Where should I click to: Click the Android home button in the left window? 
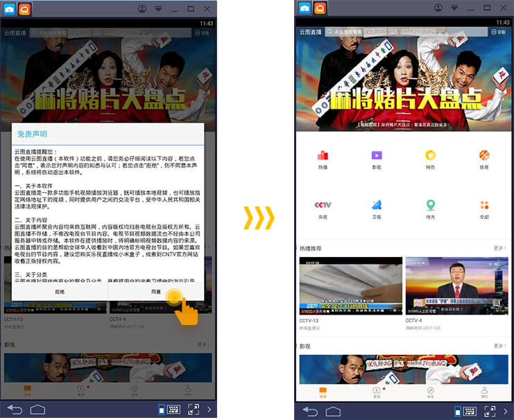[37, 410]
